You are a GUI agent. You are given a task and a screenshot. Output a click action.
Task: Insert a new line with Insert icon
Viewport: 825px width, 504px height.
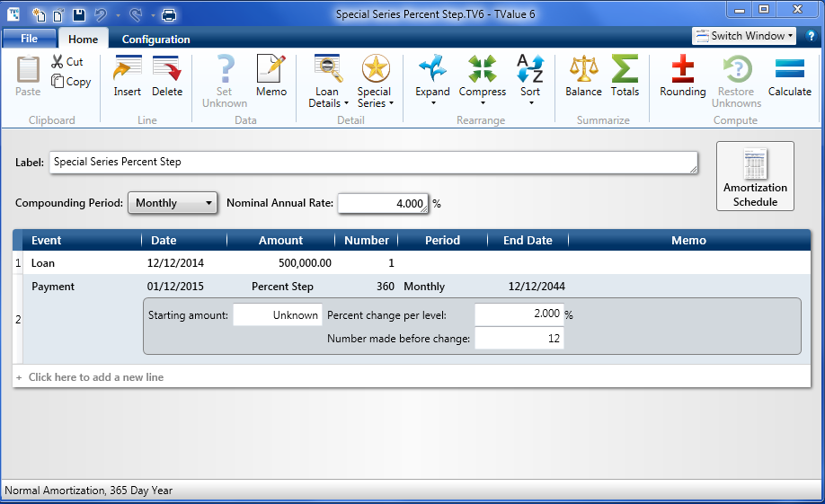128,76
